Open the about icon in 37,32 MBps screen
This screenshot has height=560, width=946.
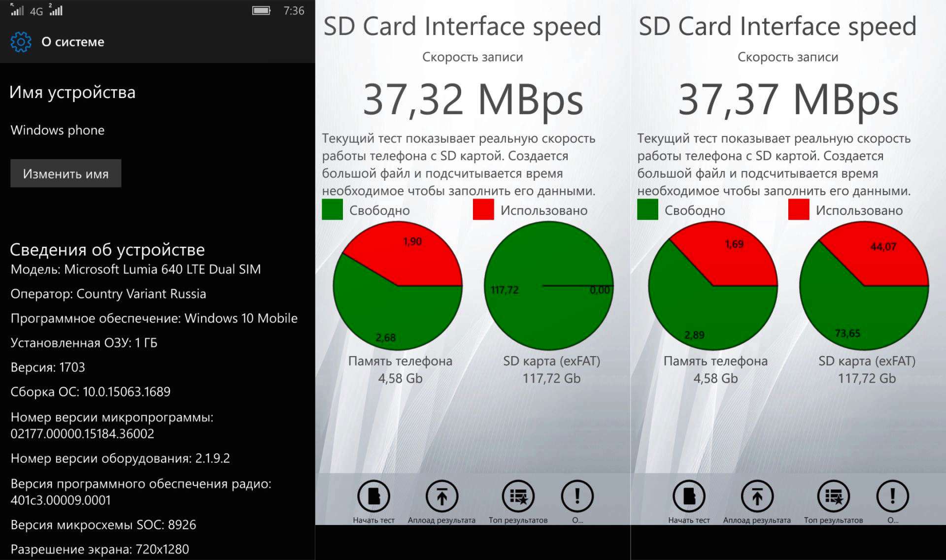(577, 496)
